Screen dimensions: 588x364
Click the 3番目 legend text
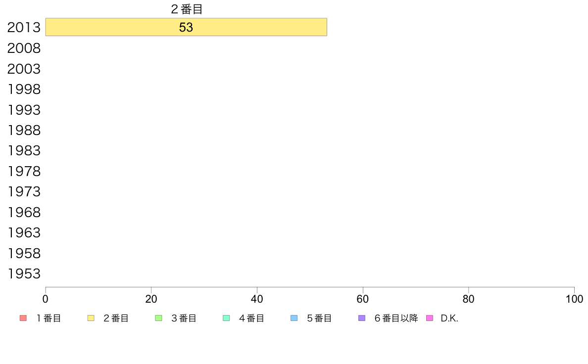(x=184, y=318)
